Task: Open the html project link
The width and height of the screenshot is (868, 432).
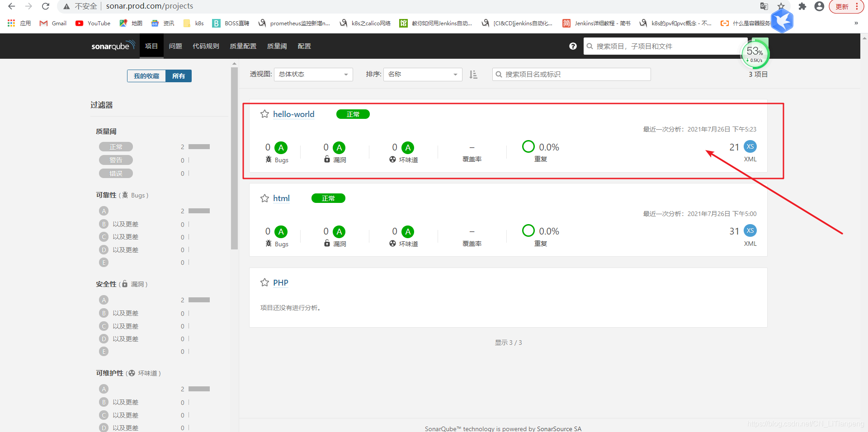Action: pos(281,198)
